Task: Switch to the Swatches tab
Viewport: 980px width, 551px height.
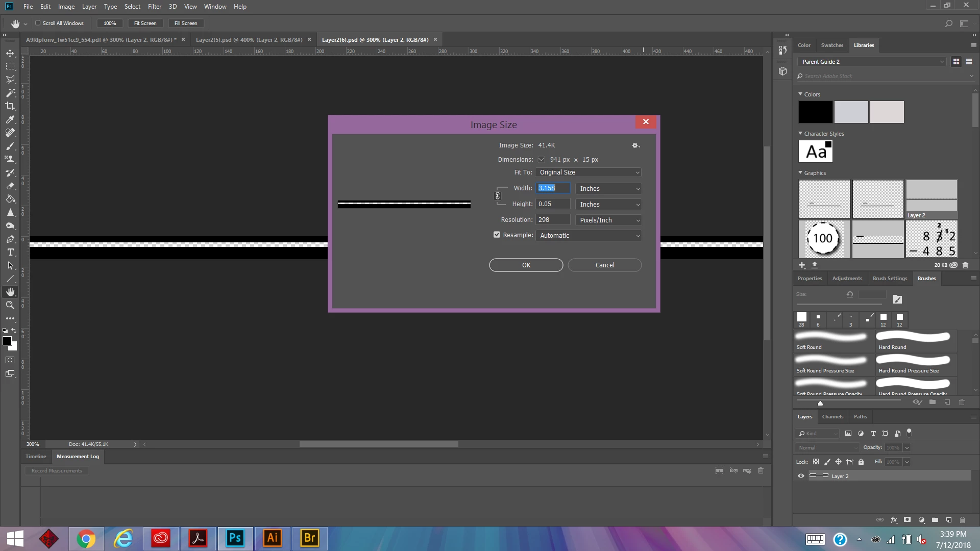Action: coord(832,45)
